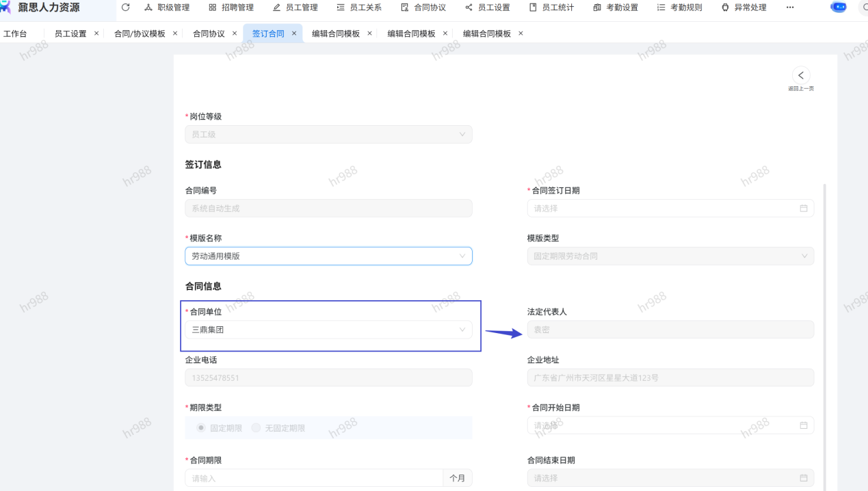Open 招聘管理 menu

(x=231, y=8)
